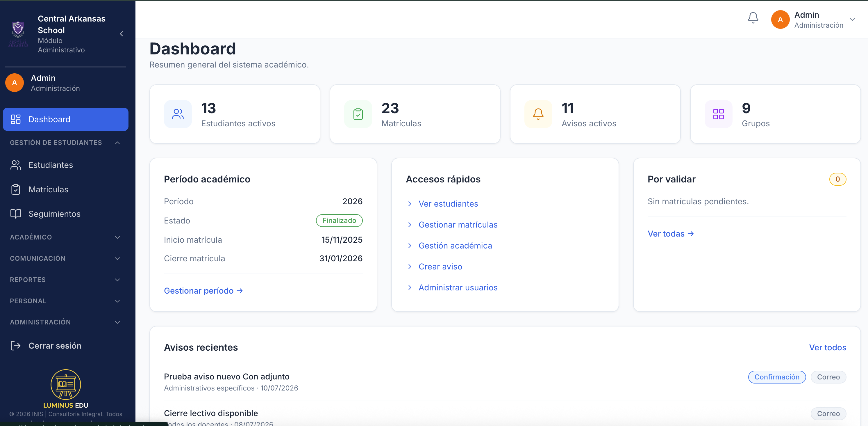868x426 pixels.
Task: Expand the Reportes section
Action: [65, 280]
